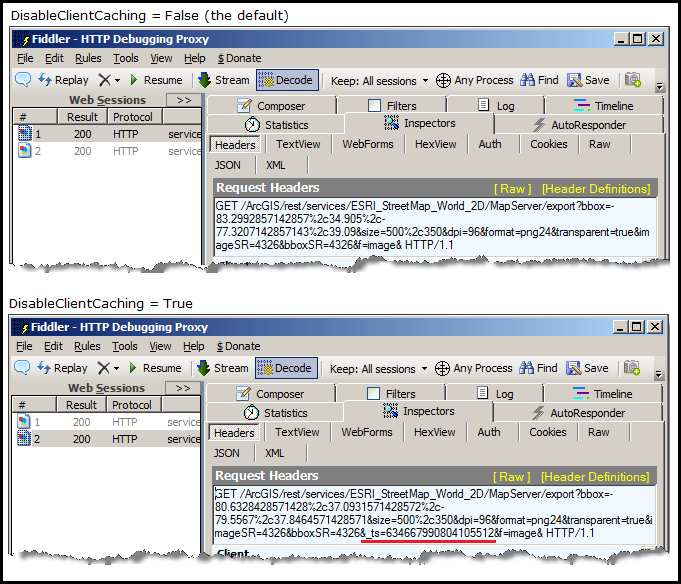The image size is (681, 584).
Task: Click the Save icon in the lower Fiddler toolbar
Action: click(x=587, y=368)
